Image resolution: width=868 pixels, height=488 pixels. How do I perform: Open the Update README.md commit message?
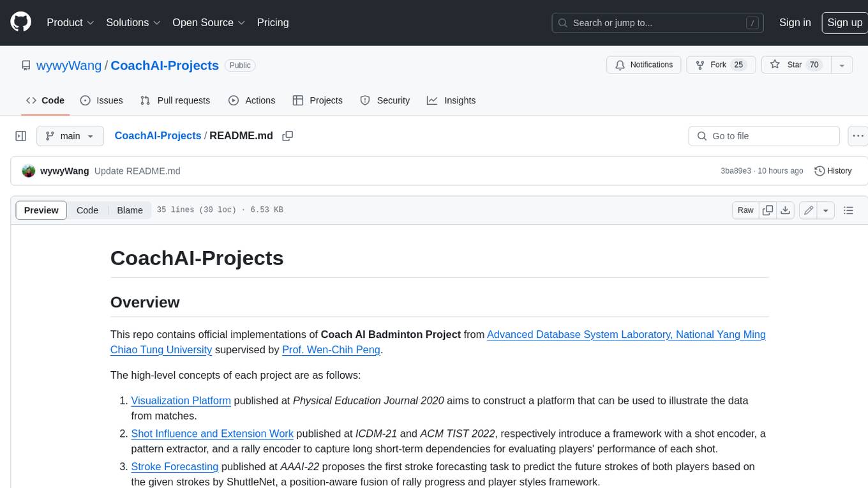coord(137,171)
